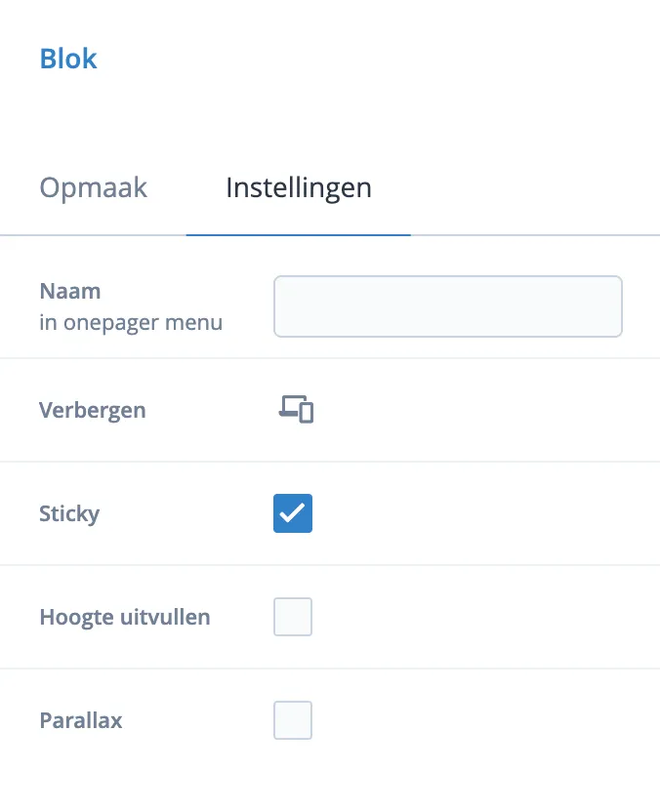Click the empty Parallax checkbox square
Screen dimensions: 660x812
[x=292, y=720]
